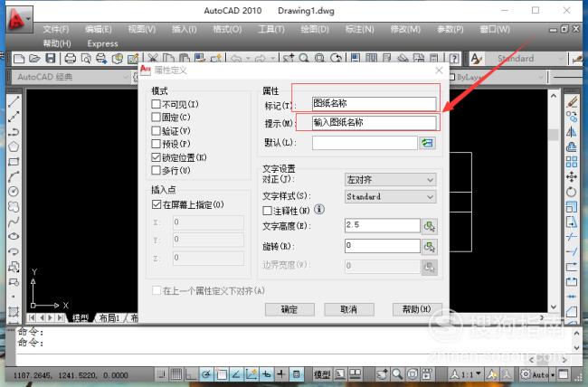The width and height of the screenshot is (588, 387).
Task: Select the Circle draw tool
Action: pyautogui.click(x=14, y=192)
